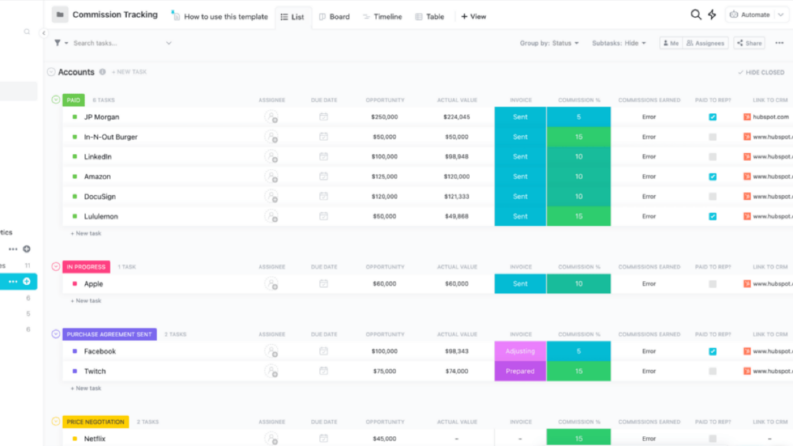
Task: Click the Share button
Action: pos(750,43)
